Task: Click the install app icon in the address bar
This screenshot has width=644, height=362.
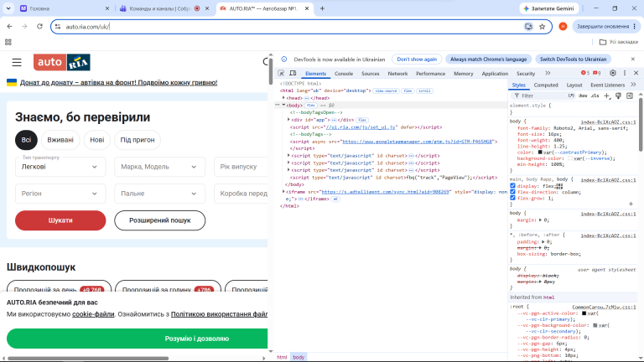Action: (x=528, y=27)
